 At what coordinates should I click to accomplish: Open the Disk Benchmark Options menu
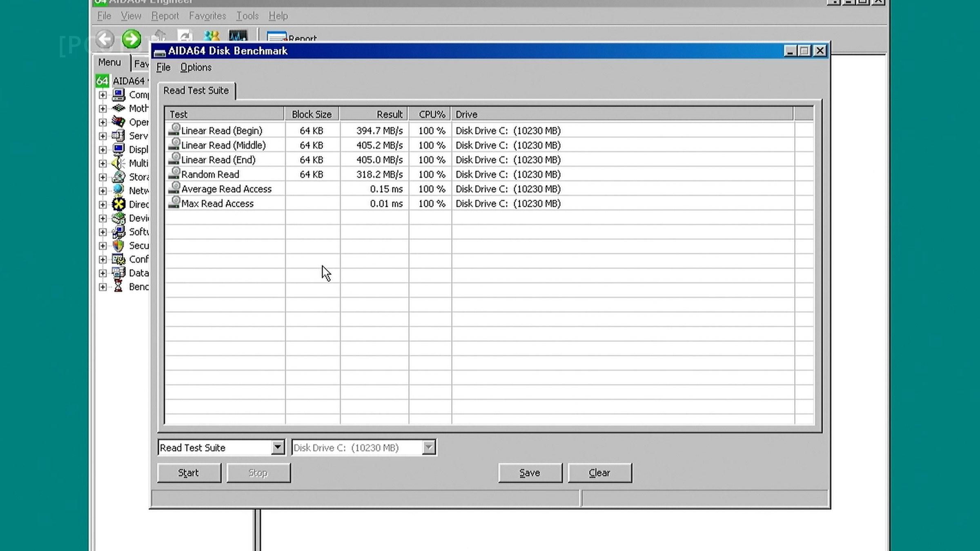[x=196, y=67]
